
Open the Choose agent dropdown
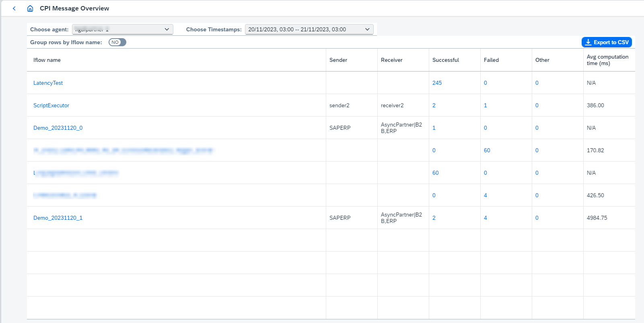click(x=123, y=29)
